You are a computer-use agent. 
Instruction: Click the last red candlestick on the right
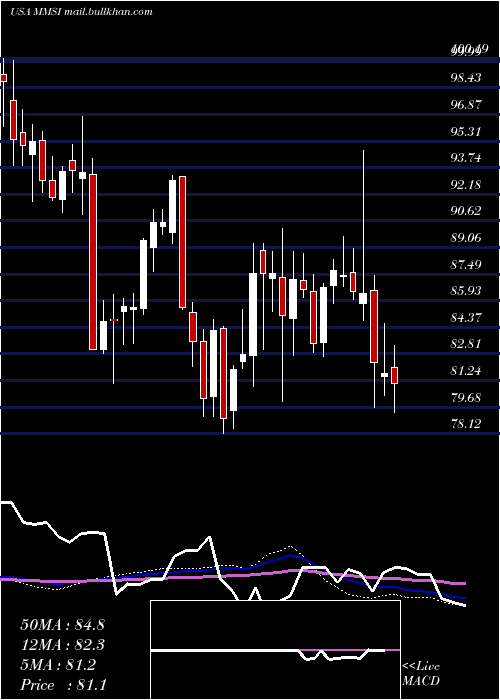(394, 375)
